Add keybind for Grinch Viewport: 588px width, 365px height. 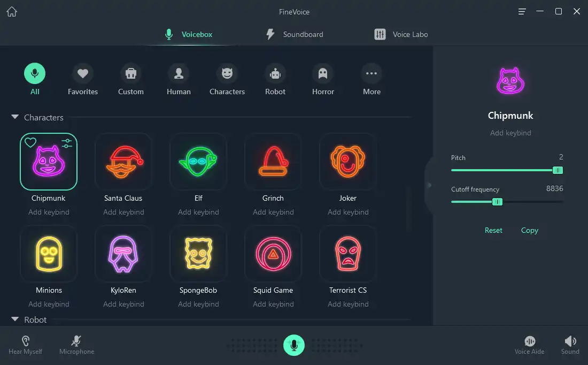click(273, 212)
